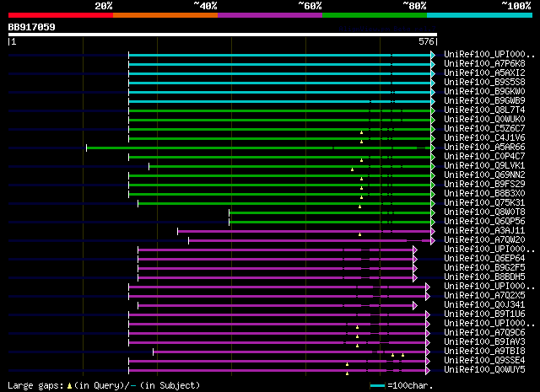Screen dimensions: 540x392
Task: Click the UniRef100_A7Q2X5 hit label
Action: click(484, 296)
